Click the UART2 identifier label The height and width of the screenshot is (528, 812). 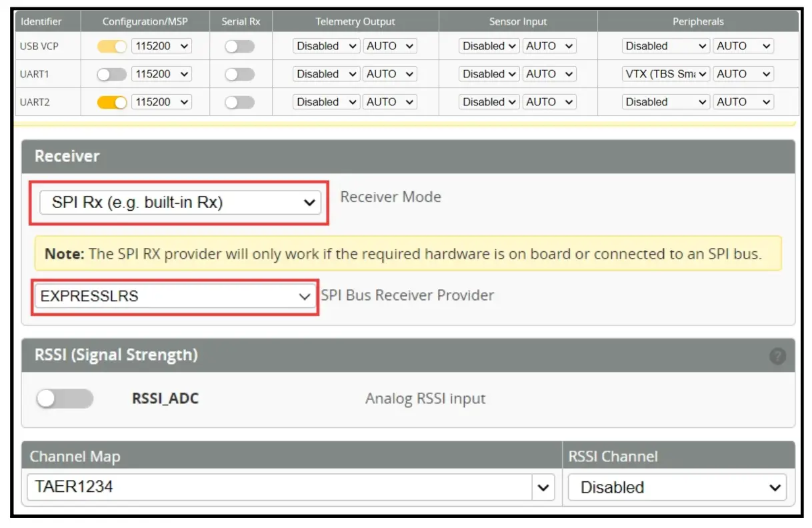(35, 103)
